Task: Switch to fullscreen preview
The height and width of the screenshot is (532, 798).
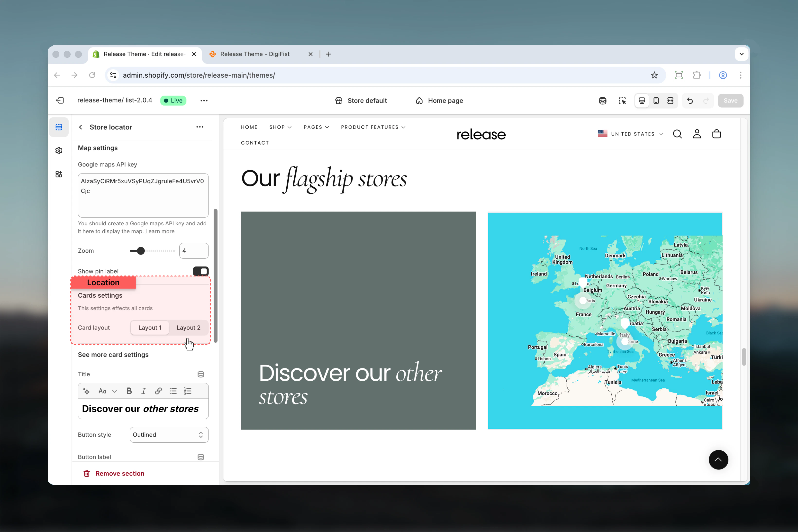Action: coord(670,101)
